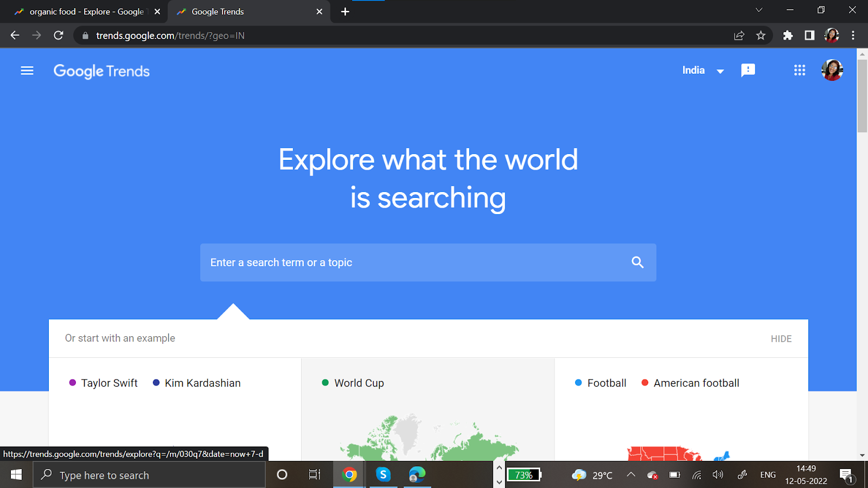Go back to previous page
868x488 pixels.
[x=15, y=35]
